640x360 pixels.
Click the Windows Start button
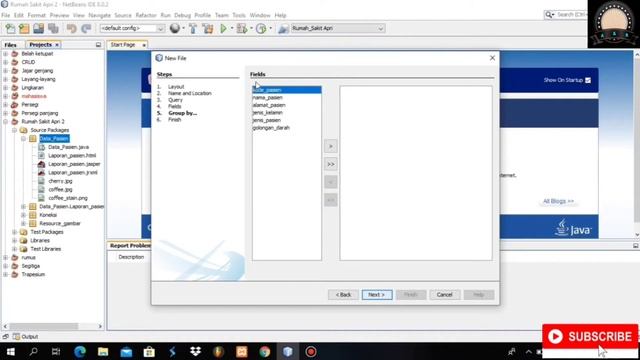tap(11, 351)
